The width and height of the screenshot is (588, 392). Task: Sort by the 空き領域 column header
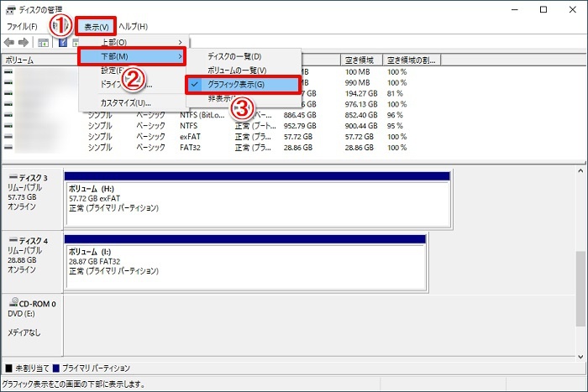point(361,60)
